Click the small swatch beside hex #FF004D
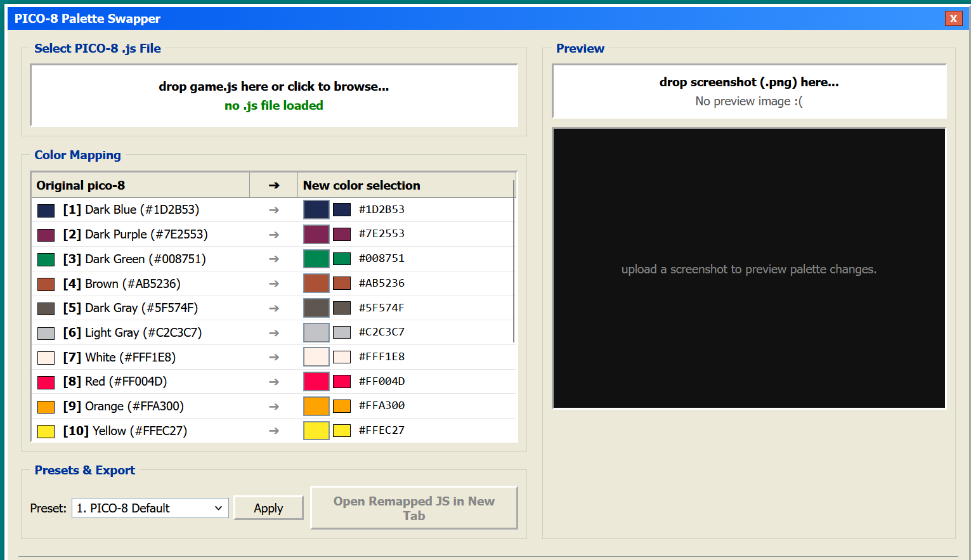 pos(342,381)
